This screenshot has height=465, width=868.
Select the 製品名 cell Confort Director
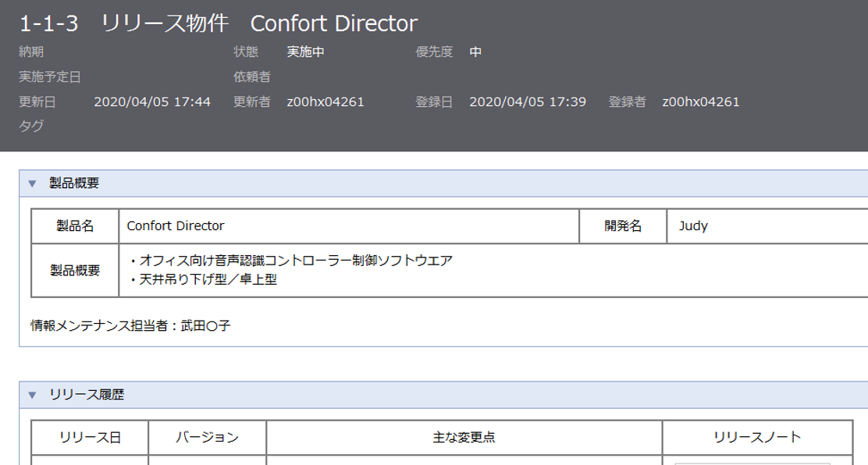point(176,226)
